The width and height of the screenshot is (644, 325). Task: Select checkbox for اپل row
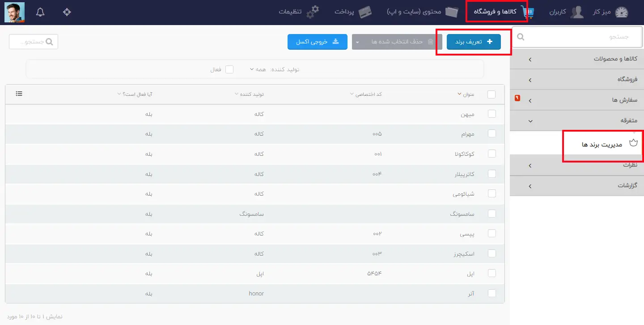492,273
